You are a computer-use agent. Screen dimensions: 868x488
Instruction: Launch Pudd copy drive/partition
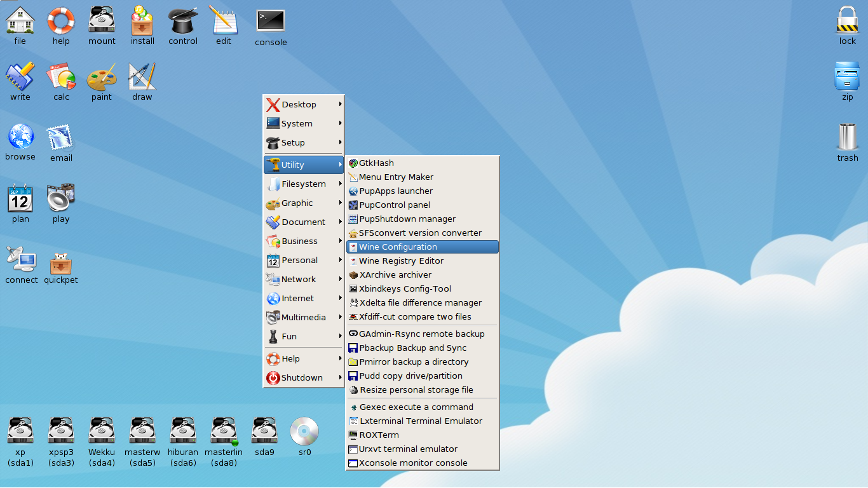[x=423, y=376]
